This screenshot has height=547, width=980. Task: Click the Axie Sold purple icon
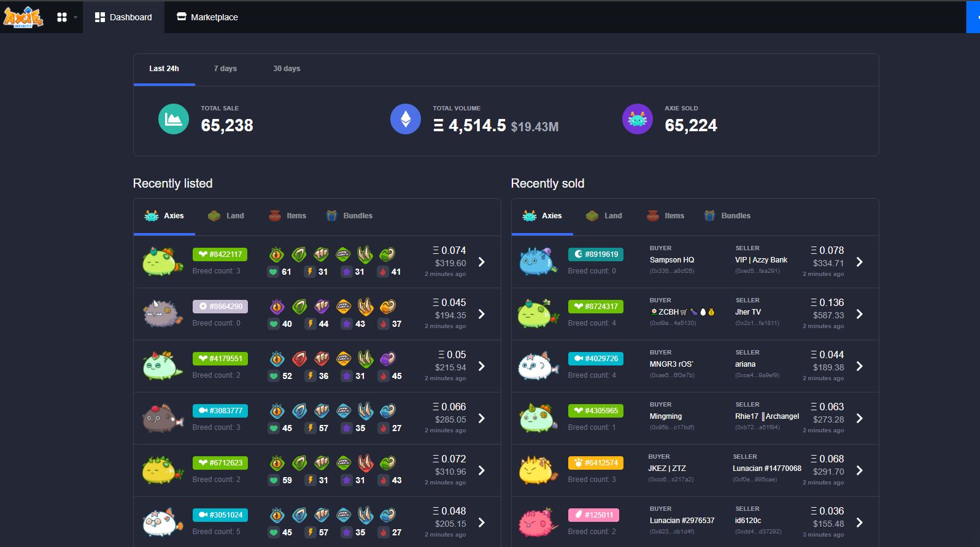coord(638,119)
